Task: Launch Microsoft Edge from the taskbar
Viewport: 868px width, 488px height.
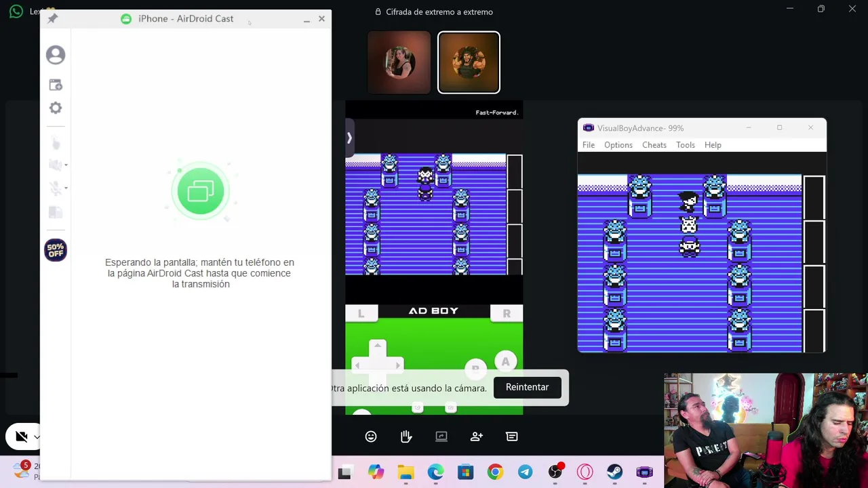Action: 435,472
